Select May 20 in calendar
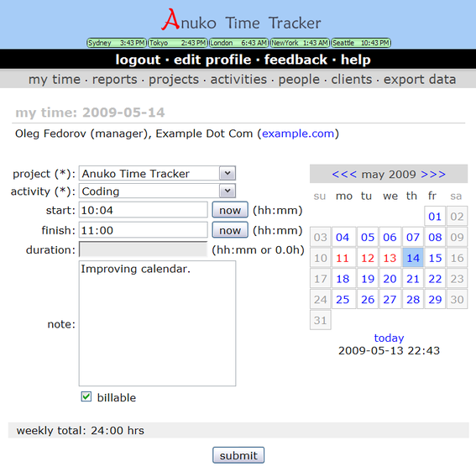Screen dimensions: 476x472 coord(390,279)
